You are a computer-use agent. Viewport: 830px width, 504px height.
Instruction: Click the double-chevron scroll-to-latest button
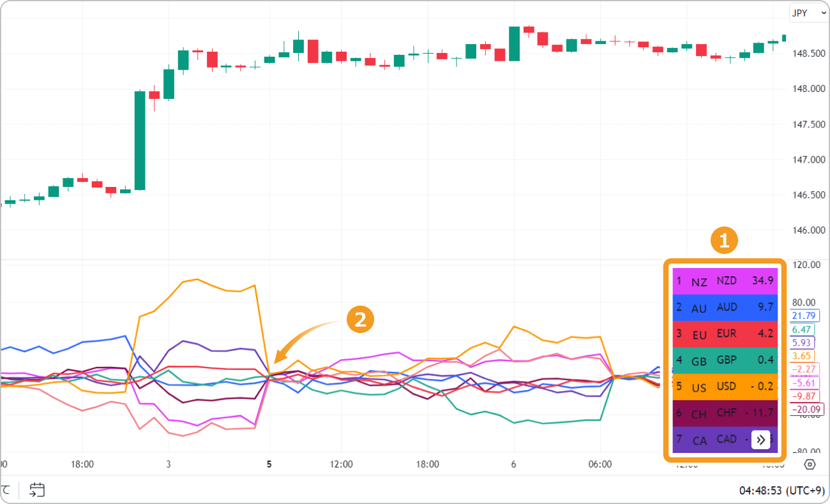click(x=760, y=440)
